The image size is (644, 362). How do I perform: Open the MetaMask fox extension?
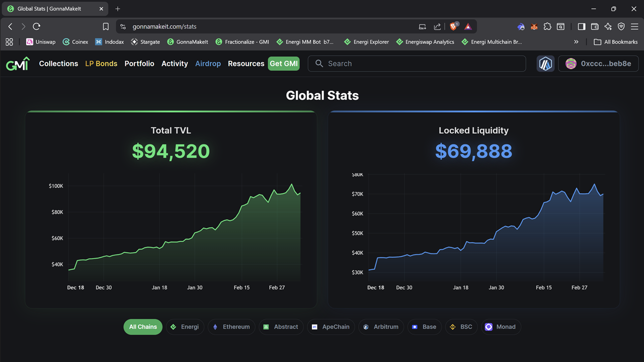pos(534,27)
